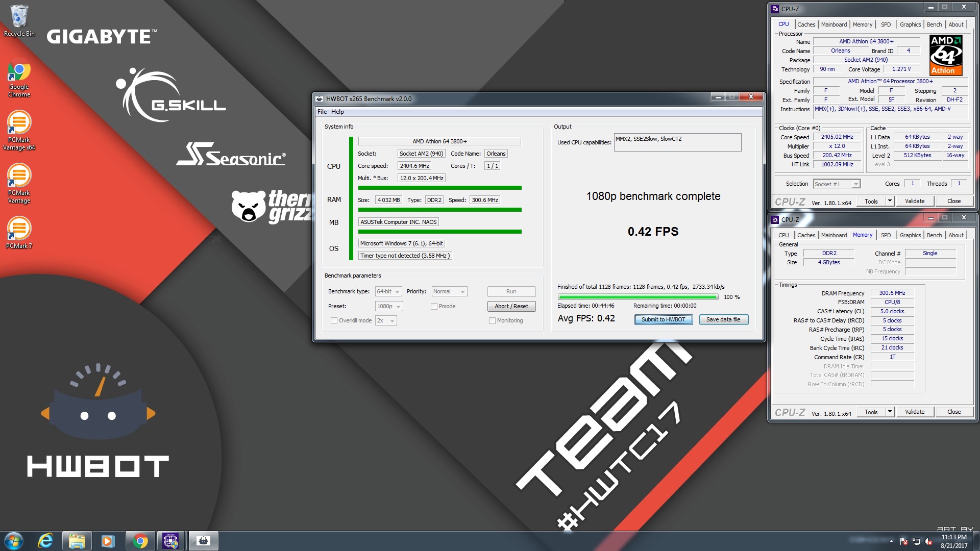Launch Internet Explorer from taskbar
The image size is (980, 551).
point(45,541)
